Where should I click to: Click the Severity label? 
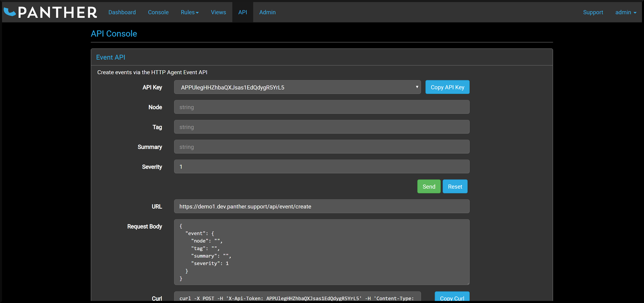tap(152, 167)
